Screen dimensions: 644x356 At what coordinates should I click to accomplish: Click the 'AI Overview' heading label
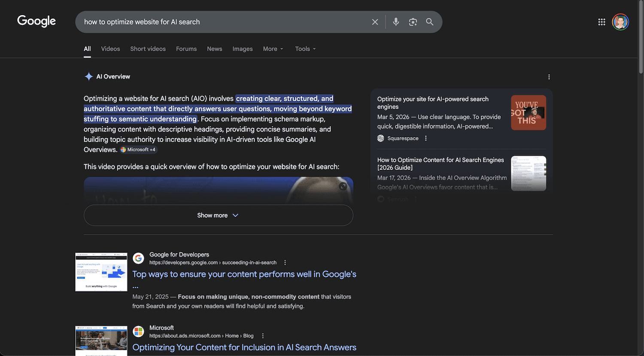[x=113, y=77]
